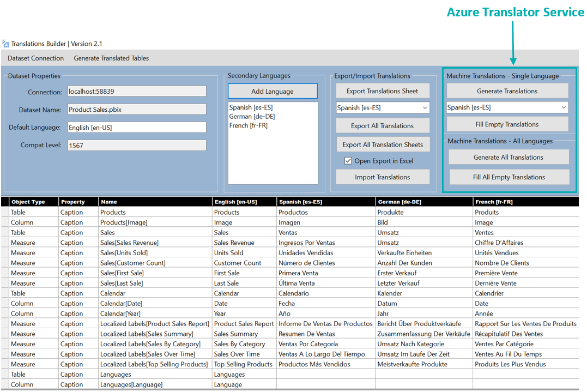Select the Calendario cell
This screenshot has width=587, height=392.
(x=326, y=293)
